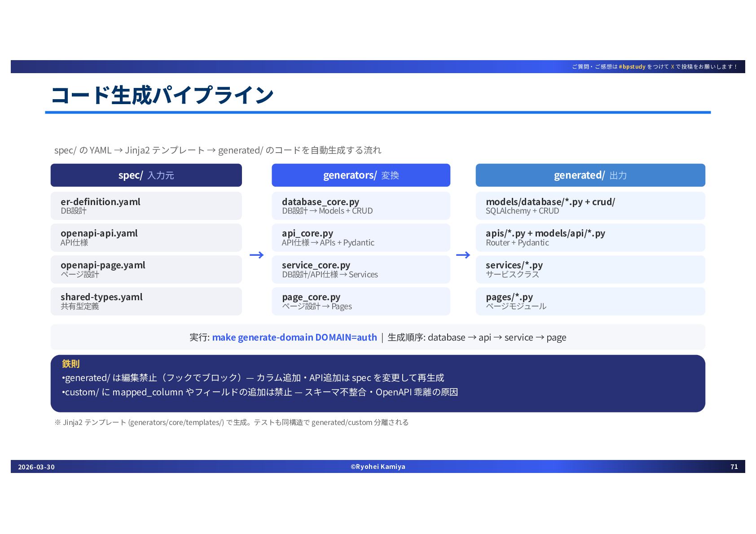Click the spec/ の YAML subtitle line
756x534 pixels.
(218, 150)
